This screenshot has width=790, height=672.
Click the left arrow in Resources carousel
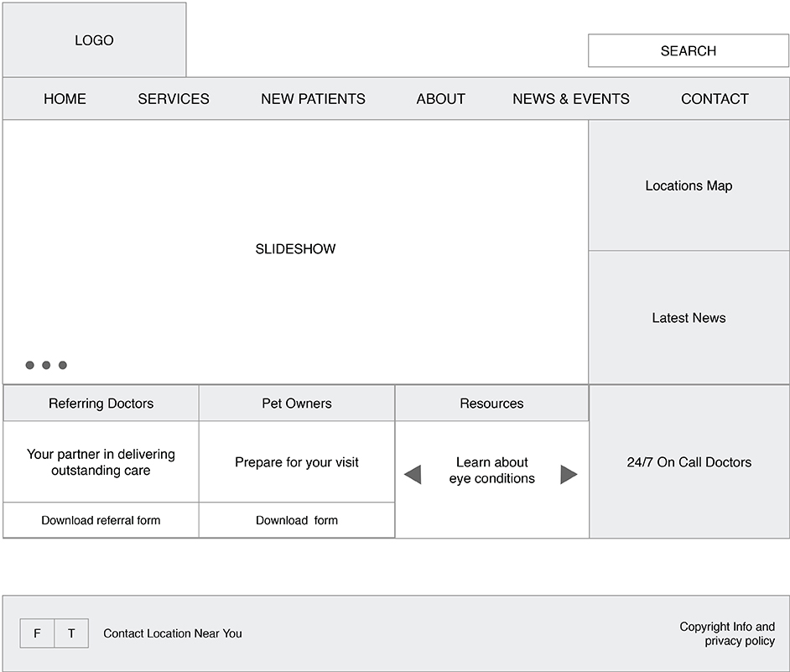(412, 474)
